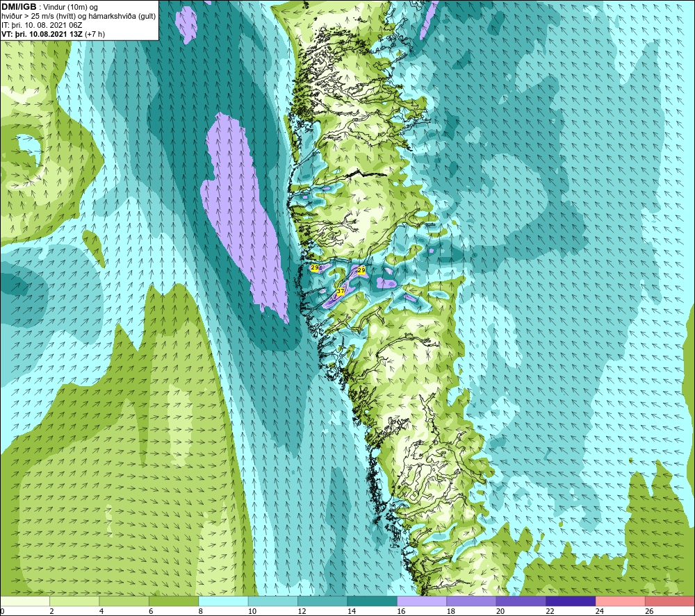Click the 14–16 m/s dark teal legend swatch
The width and height of the screenshot is (695, 616).
click(x=373, y=601)
